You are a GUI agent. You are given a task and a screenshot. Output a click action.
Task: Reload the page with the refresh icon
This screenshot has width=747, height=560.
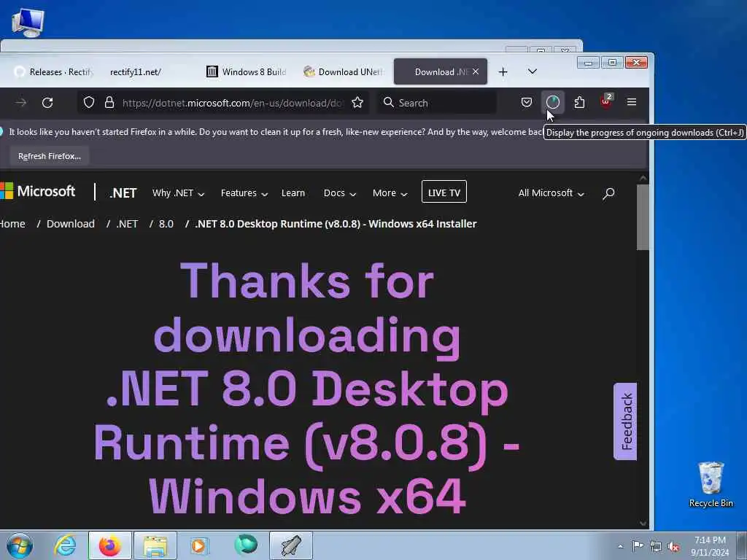click(x=47, y=102)
